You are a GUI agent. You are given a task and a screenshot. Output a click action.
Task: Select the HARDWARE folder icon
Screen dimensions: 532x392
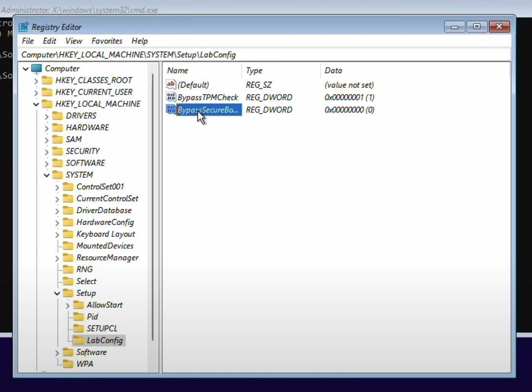point(57,128)
